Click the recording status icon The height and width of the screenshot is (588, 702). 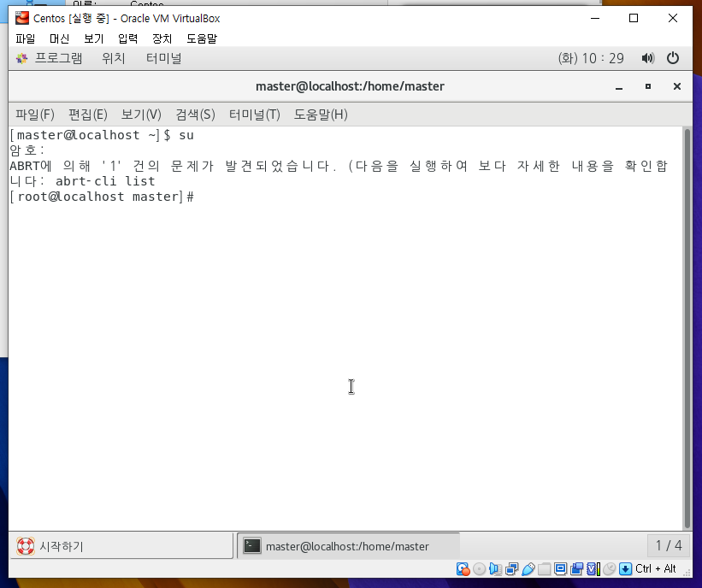click(576, 568)
